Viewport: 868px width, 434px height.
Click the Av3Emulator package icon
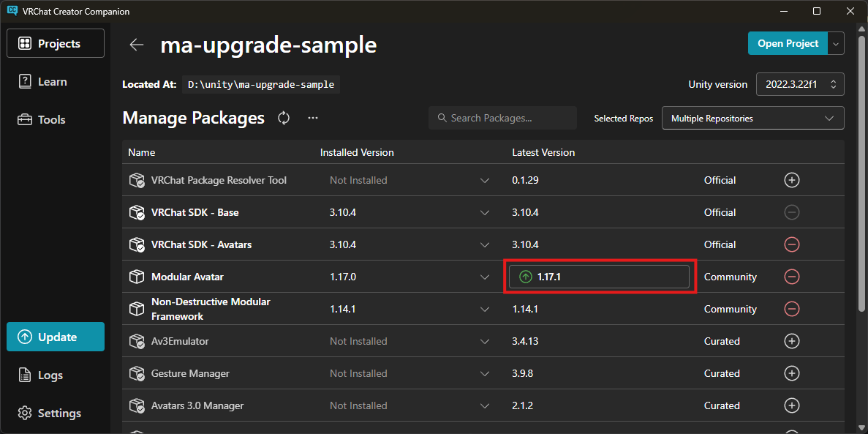[x=136, y=341]
